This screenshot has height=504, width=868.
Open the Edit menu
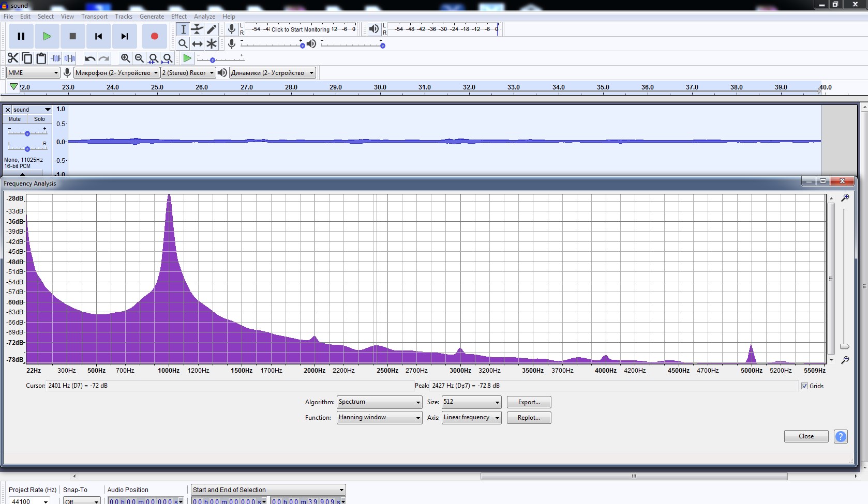click(x=25, y=17)
